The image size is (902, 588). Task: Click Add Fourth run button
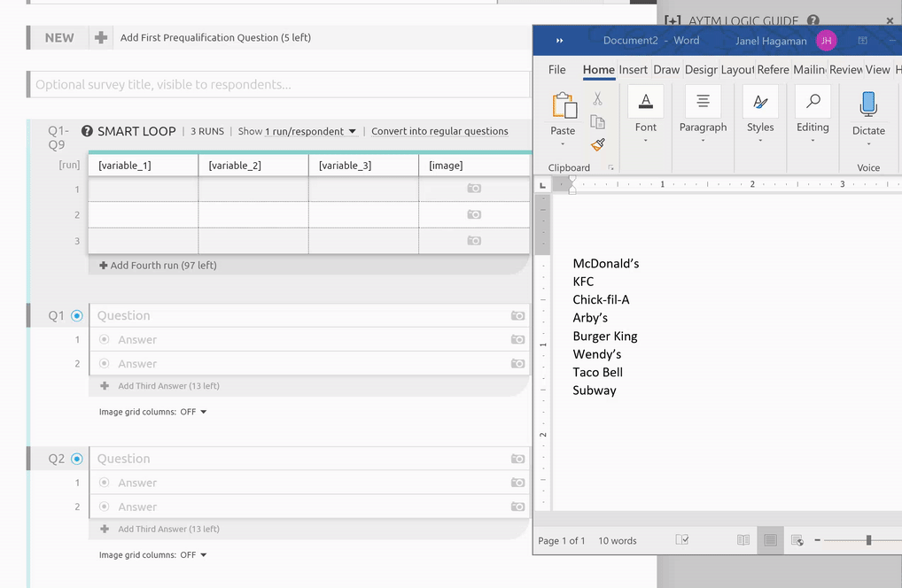tap(159, 265)
